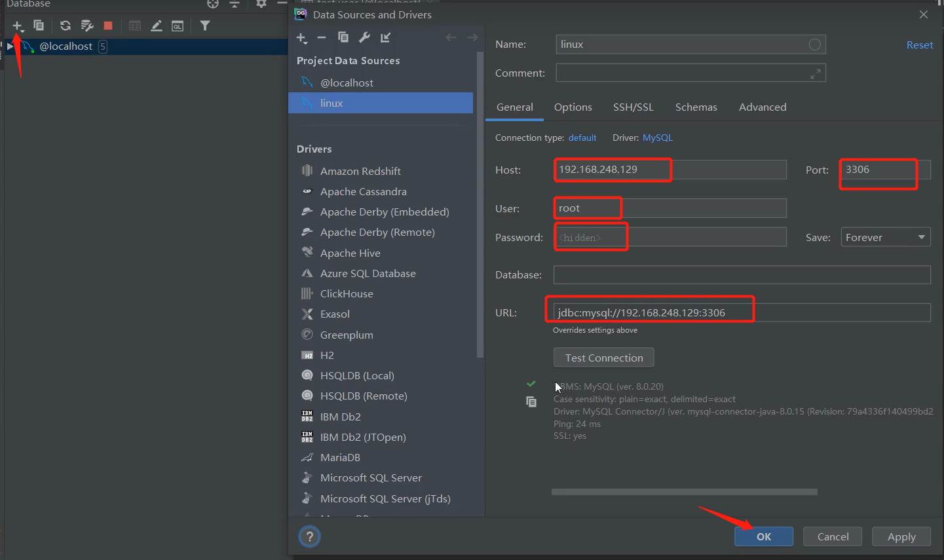Open wrench settings icon in dialog
Screen dimensions: 944x560
[364, 37]
